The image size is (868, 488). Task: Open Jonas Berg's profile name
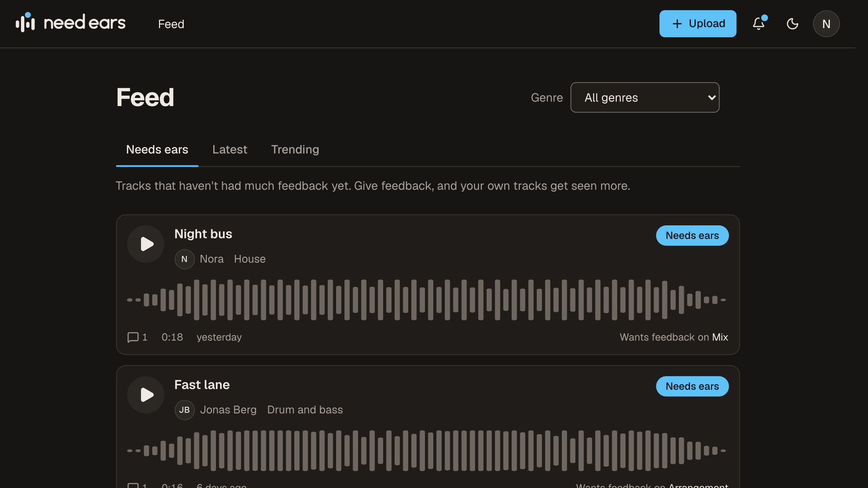click(x=228, y=410)
